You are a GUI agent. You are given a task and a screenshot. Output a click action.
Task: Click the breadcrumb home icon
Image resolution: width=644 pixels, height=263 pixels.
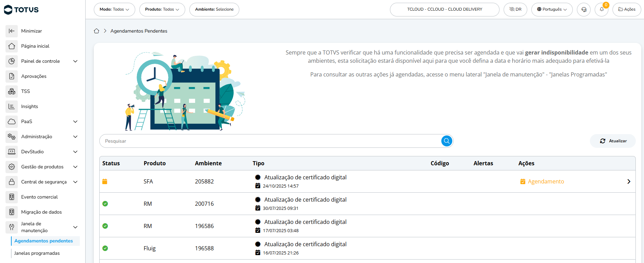click(x=97, y=31)
